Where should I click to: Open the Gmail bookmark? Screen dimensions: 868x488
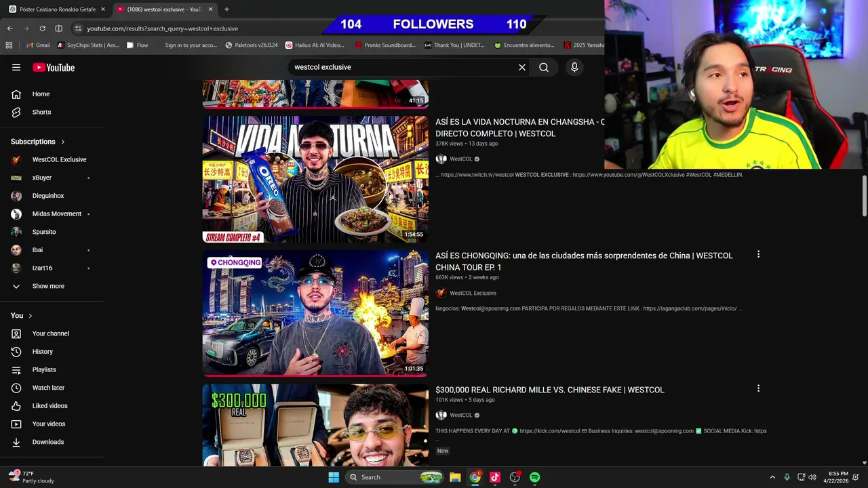(x=38, y=45)
